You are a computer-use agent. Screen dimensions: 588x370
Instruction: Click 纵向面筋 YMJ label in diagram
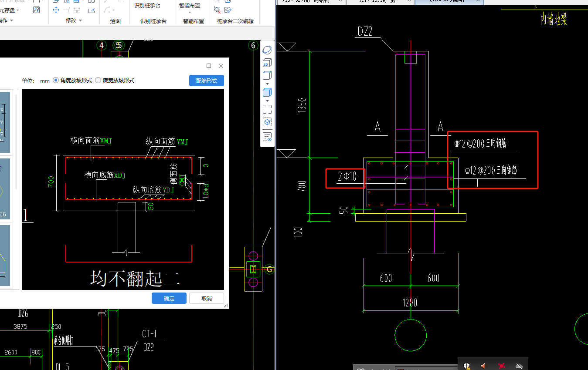pyautogui.click(x=167, y=141)
